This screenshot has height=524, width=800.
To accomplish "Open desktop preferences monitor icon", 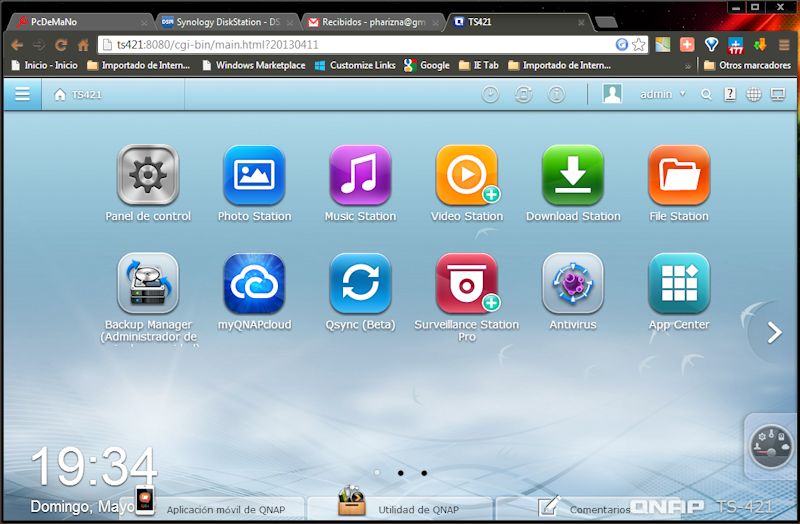I will (778, 94).
